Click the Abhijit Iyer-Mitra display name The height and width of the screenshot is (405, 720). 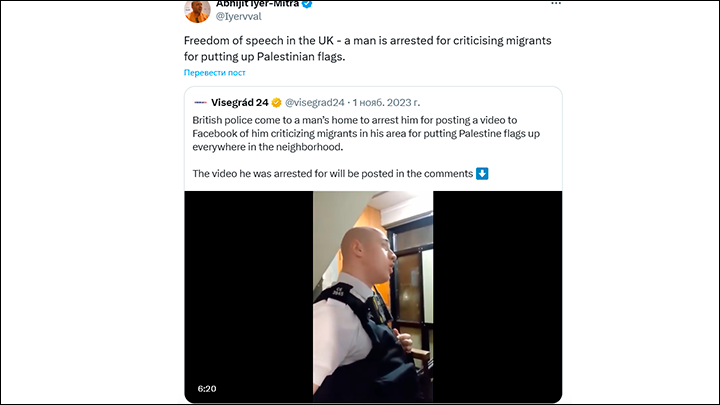click(x=258, y=4)
